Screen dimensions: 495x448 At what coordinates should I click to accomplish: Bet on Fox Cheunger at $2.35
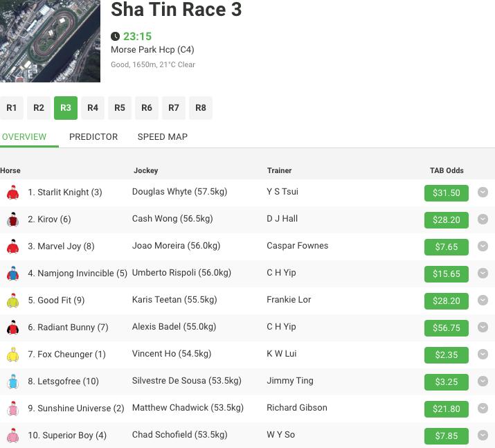pos(446,355)
